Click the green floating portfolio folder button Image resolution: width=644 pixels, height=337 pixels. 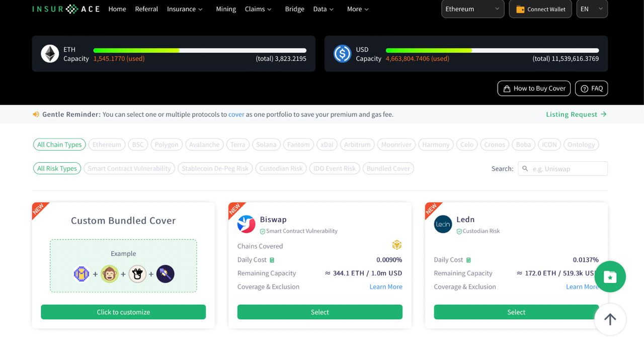click(610, 277)
